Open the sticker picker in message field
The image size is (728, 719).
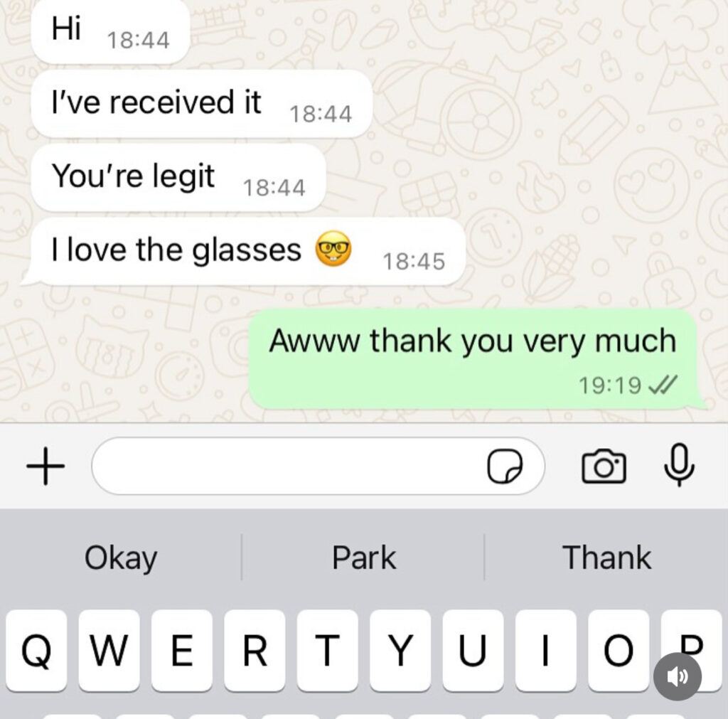[x=505, y=467]
